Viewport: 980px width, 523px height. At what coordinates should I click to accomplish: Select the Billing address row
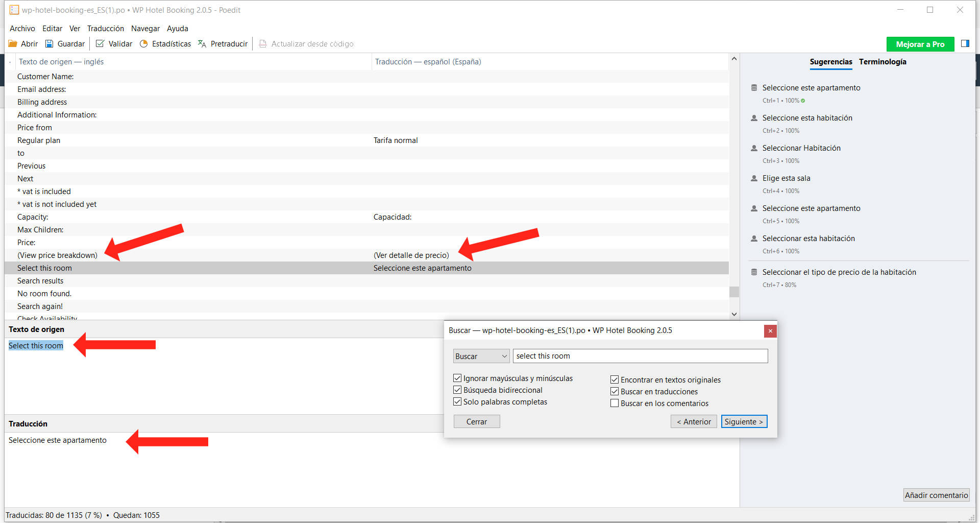point(366,102)
